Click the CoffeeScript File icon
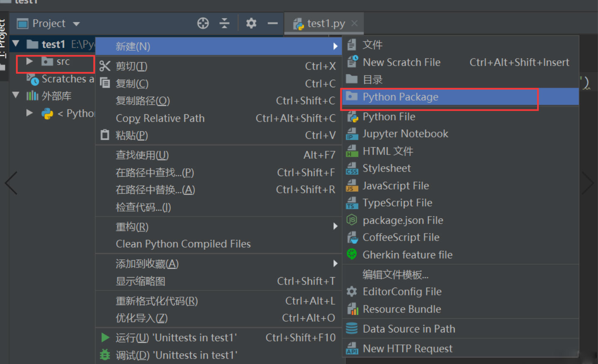Screen dimensions: 598x364 [352, 237]
